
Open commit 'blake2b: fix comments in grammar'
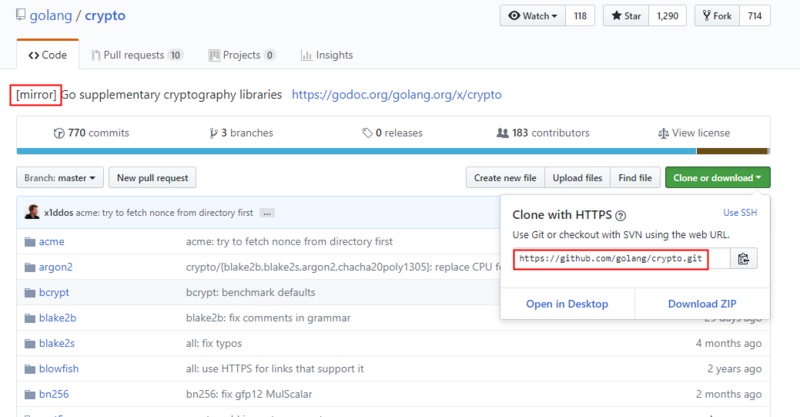(x=268, y=318)
